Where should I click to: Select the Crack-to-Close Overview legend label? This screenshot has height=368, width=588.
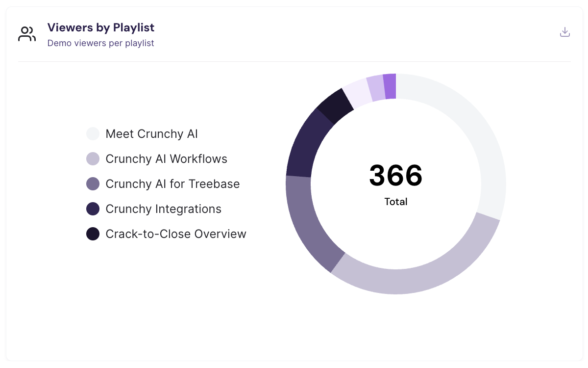[x=176, y=234]
